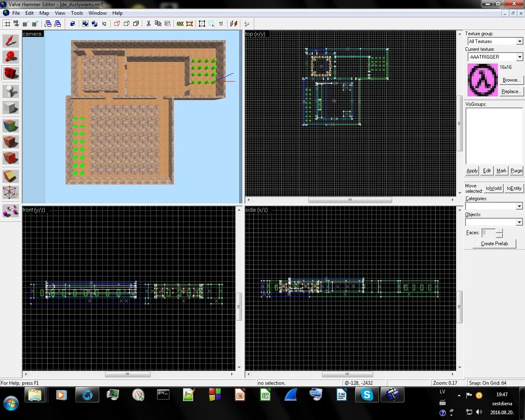The image size is (525, 420).
Task: Select the Clipping tool
Action: [11, 176]
